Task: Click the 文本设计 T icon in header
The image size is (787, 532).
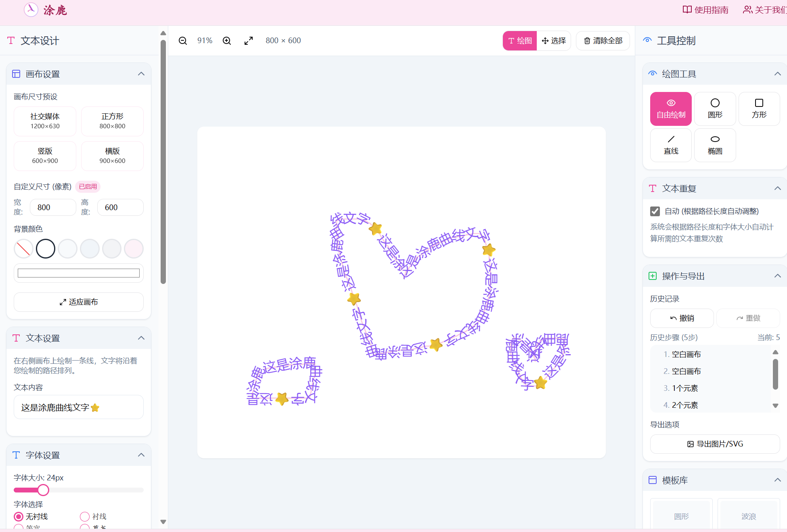Action: [11, 40]
